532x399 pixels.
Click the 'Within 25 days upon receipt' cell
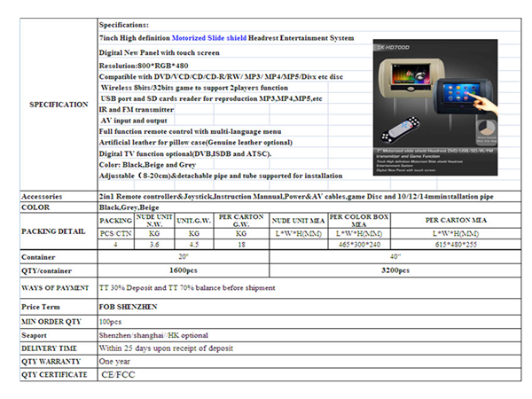click(x=309, y=348)
